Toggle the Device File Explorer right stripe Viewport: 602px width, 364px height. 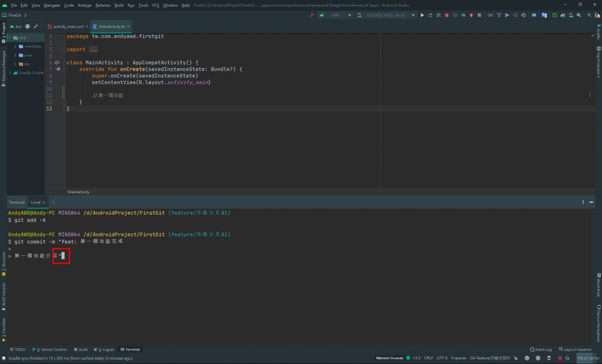tap(598, 323)
